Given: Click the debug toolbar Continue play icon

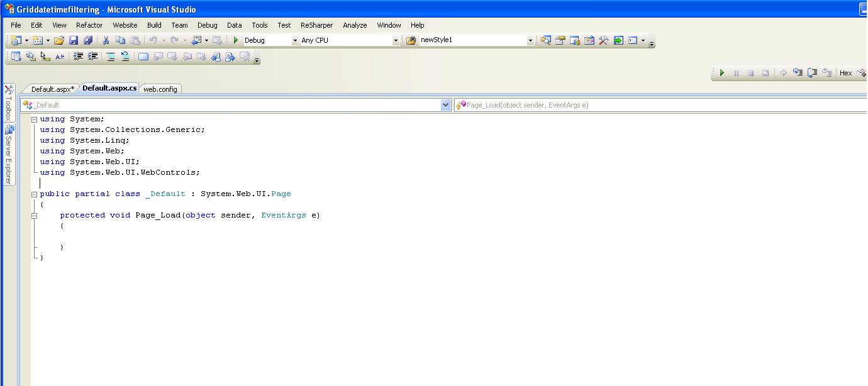Looking at the screenshot, I should (722, 73).
